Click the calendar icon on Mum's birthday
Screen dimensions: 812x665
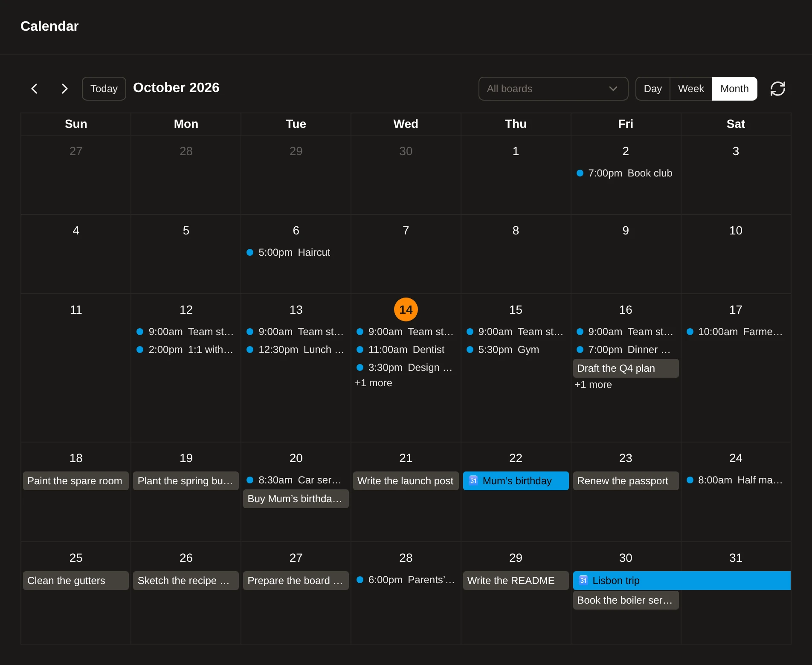473,480
